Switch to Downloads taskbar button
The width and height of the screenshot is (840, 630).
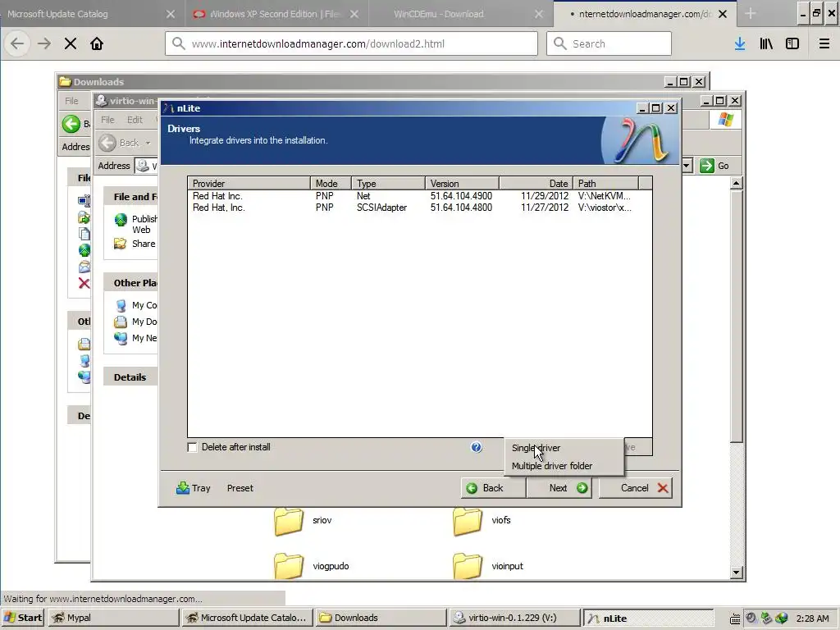pos(381,618)
